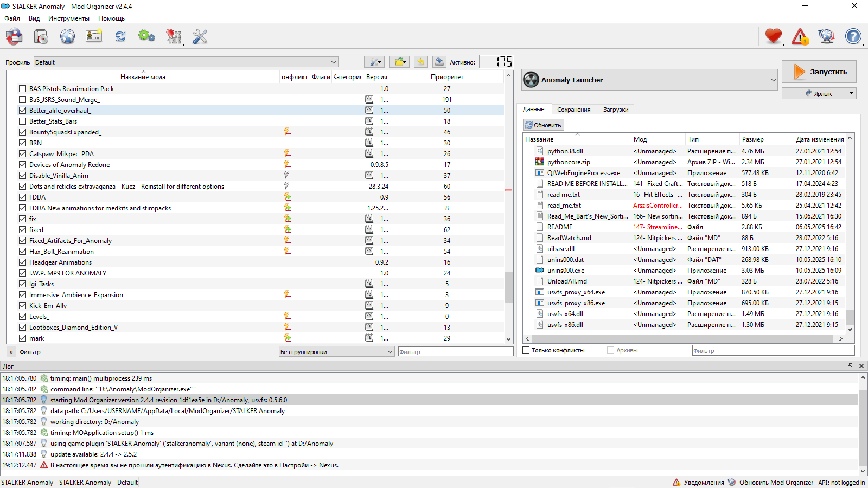Select the 'update available: 2.4.4 -> 2.5.2' log line
This screenshot has width=868, height=488.
(x=430, y=454)
